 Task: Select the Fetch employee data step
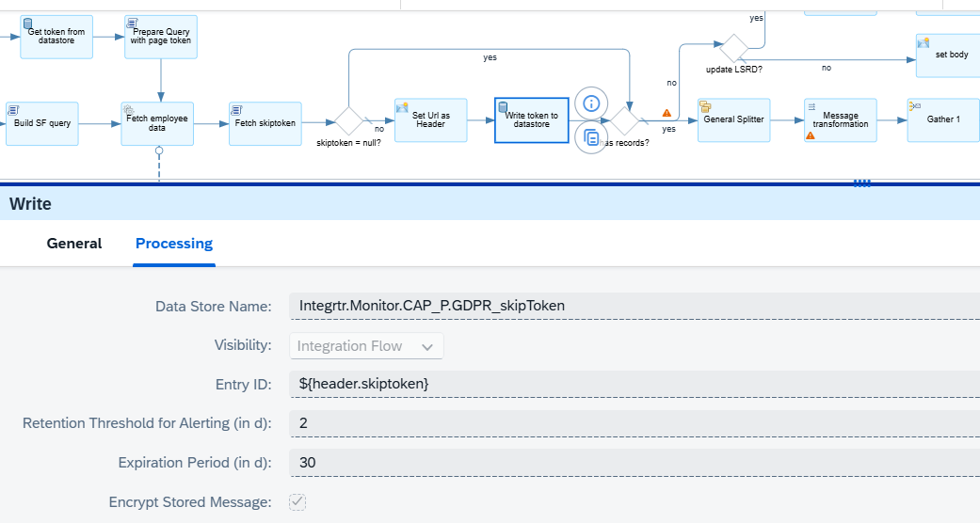[x=157, y=124]
